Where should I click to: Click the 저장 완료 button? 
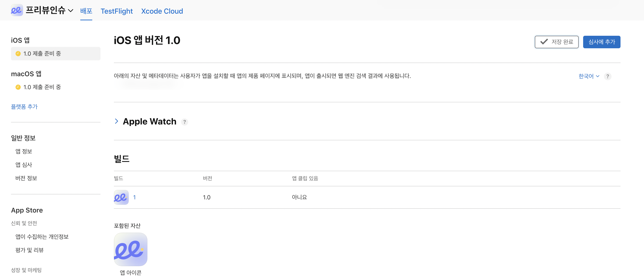tap(556, 42)
